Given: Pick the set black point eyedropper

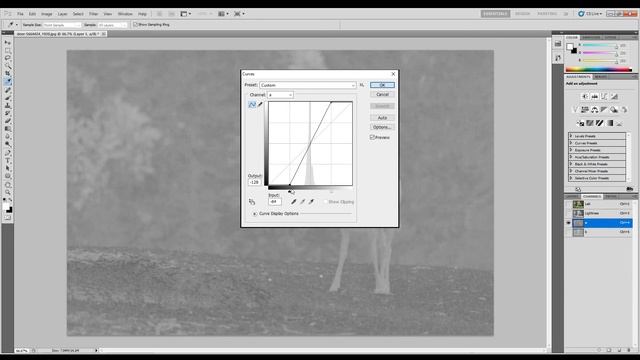Looking at the screenshot, I should point(293,202).
